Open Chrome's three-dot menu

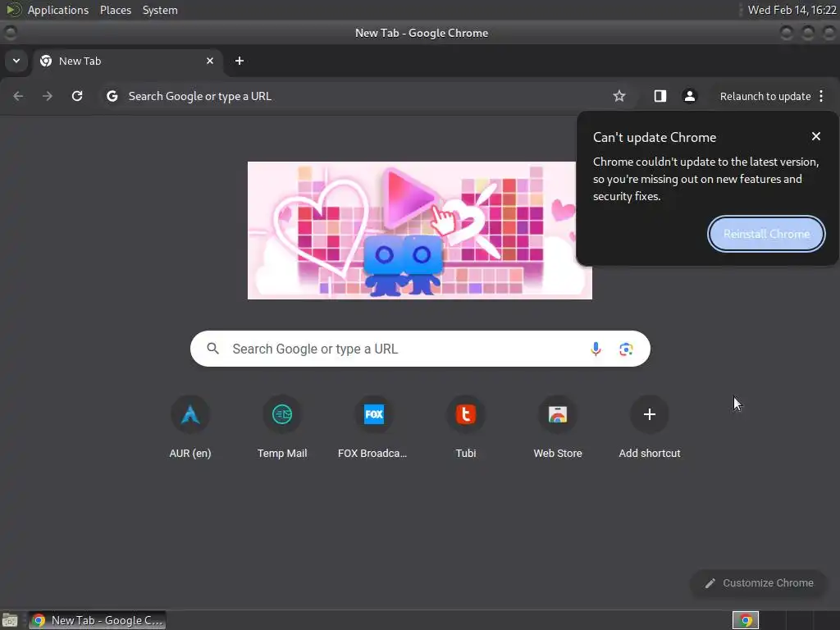821,96
